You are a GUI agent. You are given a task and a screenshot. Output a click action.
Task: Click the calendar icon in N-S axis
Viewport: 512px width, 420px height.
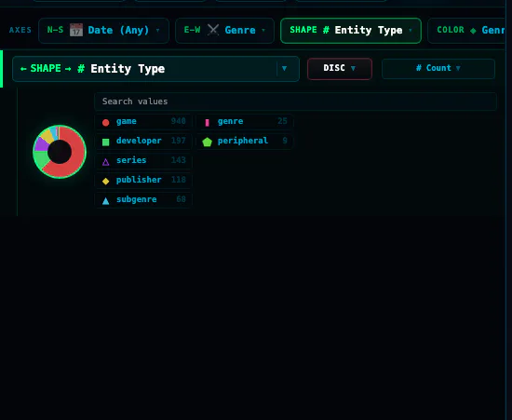(x=76, y=30)
